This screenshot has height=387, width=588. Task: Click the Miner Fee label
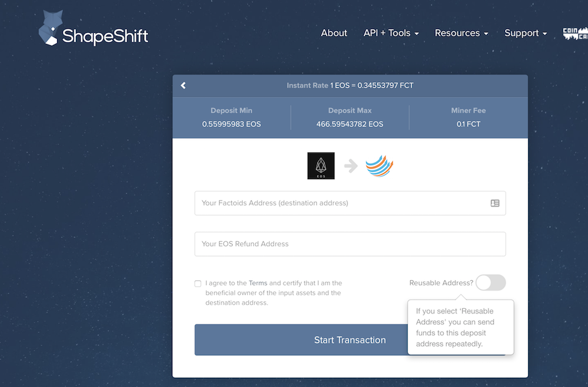469,110
